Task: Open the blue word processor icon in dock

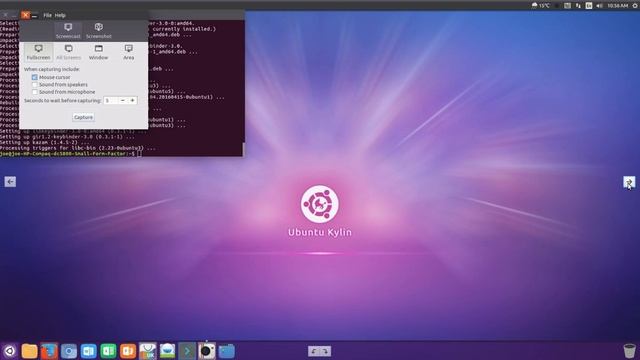Action: point(89,351)
